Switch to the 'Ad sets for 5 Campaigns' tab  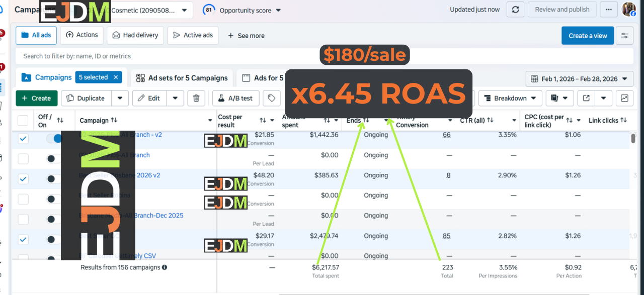[181, 78]
